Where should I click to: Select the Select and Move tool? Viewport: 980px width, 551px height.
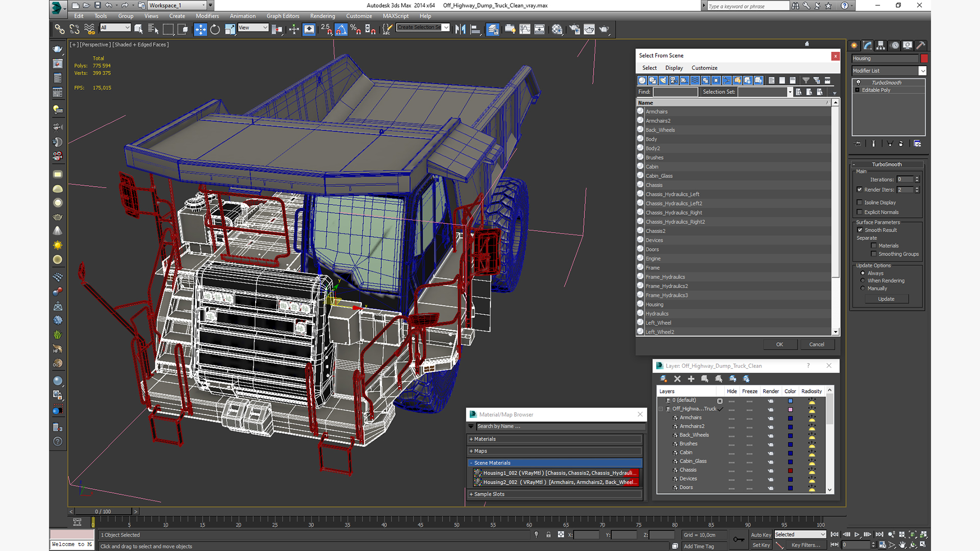tap(200, 30)
